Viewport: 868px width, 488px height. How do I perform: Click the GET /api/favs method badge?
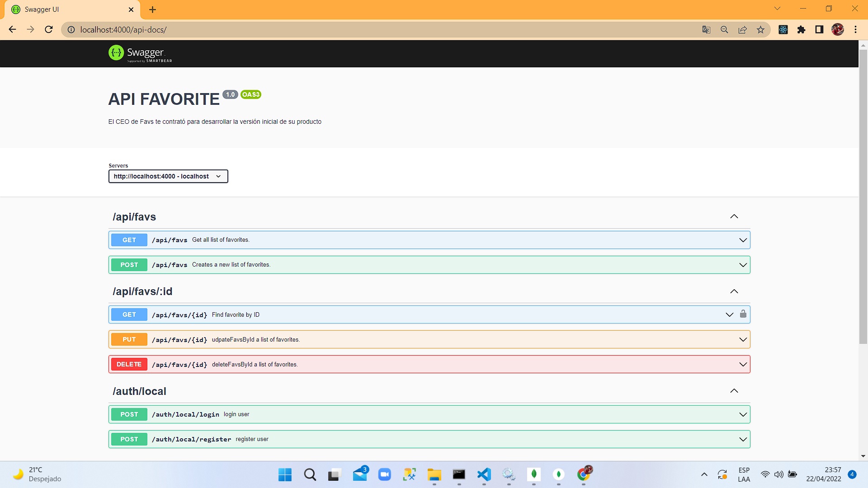point(129,240)
